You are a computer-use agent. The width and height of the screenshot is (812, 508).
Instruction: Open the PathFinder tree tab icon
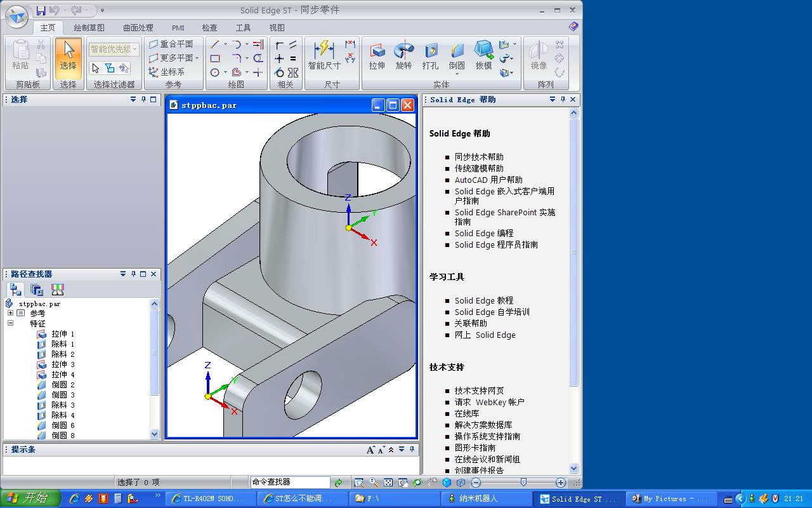[x=16, y=290]
